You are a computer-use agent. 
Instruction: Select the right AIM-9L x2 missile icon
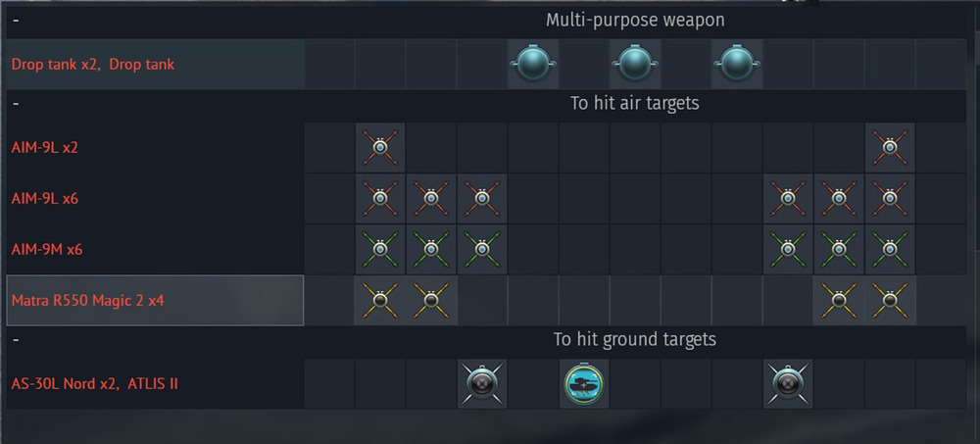[890, 148]
